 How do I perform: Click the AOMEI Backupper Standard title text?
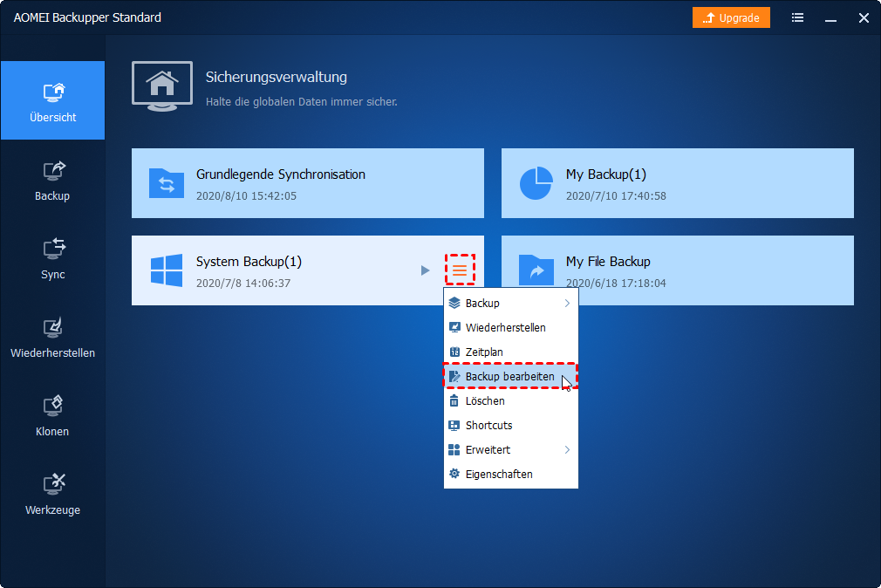coord(87,17)
